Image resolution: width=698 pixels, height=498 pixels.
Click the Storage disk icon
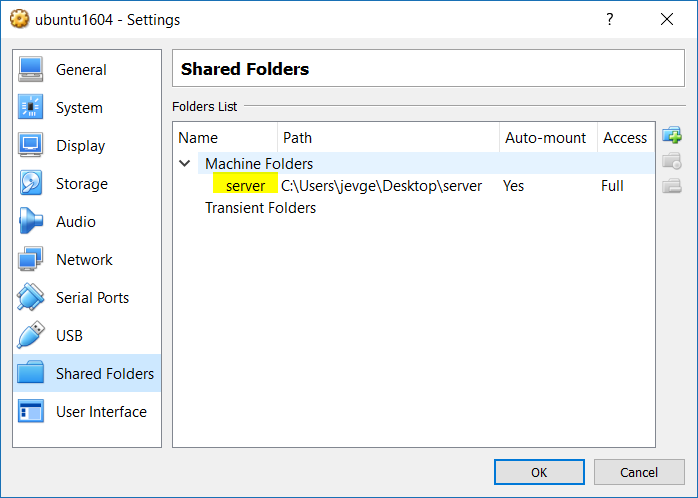(31, 183)
